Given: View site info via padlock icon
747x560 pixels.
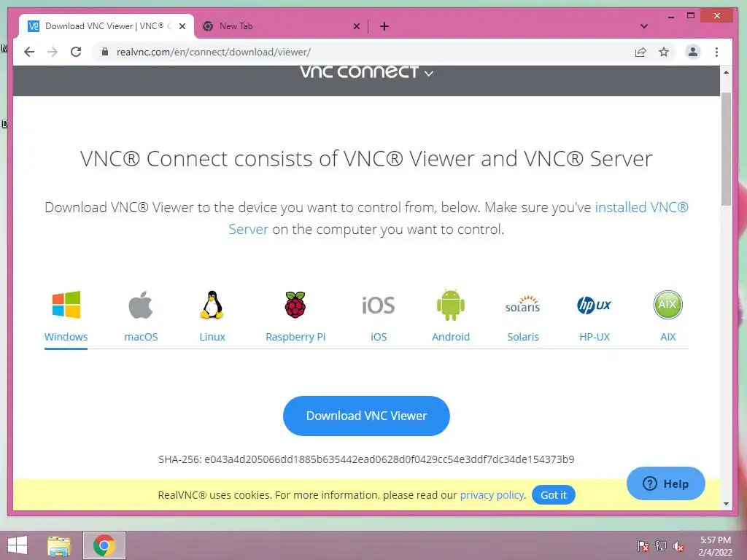Looking at the screenshot, I should (105, 52).
